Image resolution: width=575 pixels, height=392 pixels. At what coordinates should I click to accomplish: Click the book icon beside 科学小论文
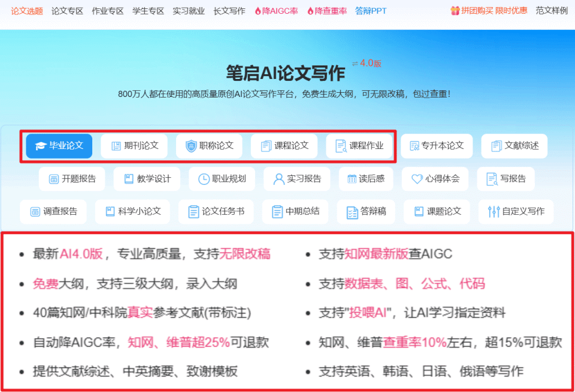point(110,211)
